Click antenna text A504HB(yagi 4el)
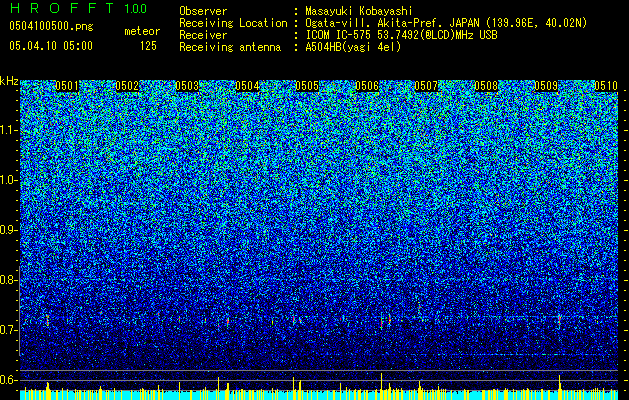This screenshot has height=400, width=629. [x=353, y=47]
